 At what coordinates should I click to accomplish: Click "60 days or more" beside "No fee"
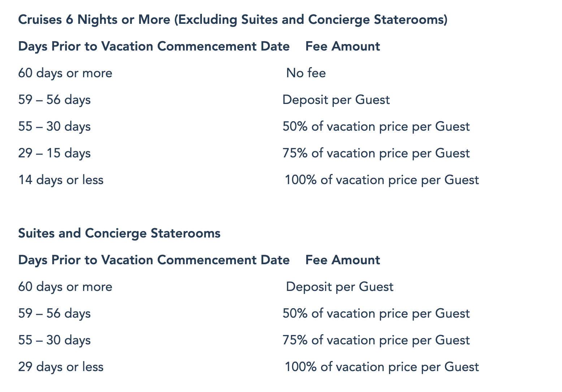pyautogui.click(x=65, y=73)
